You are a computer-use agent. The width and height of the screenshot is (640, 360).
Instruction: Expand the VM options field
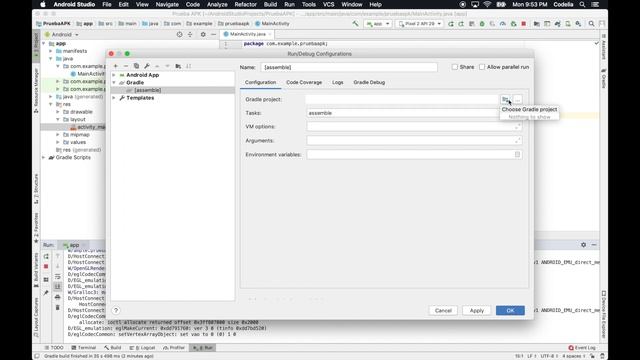(x=517, y=127)
